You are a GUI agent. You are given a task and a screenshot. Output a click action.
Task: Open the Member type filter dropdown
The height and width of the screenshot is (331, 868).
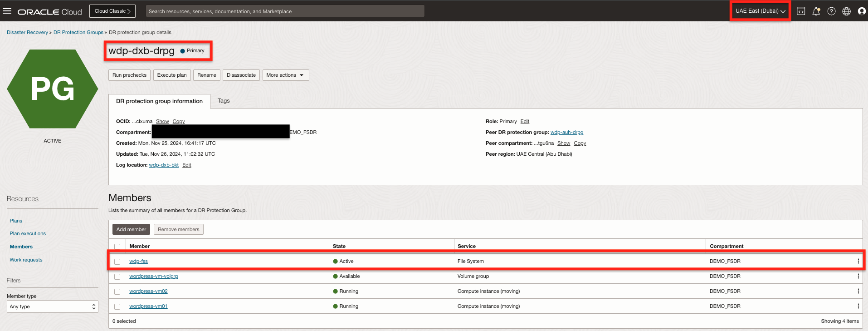tap(53, 306)
